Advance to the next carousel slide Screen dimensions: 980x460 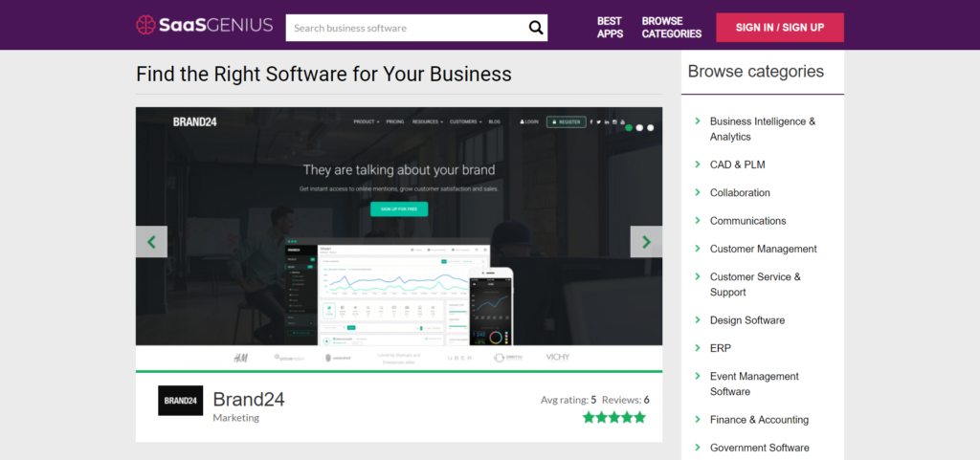pos(646,242)
